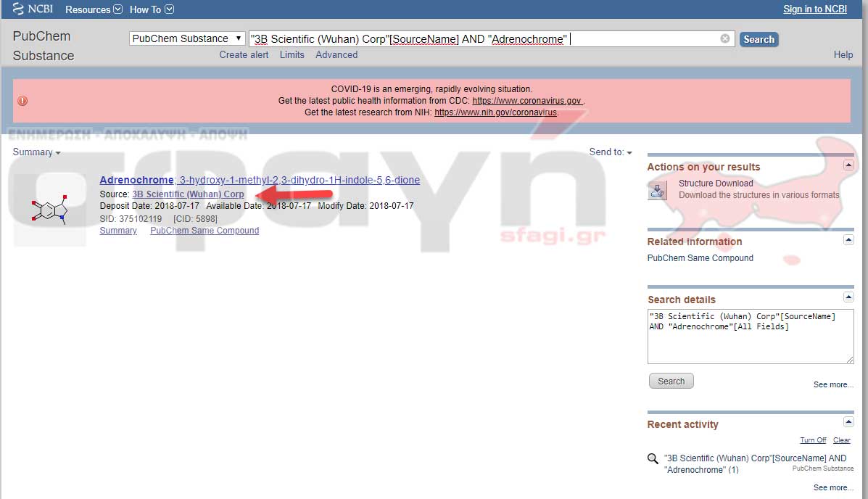Viewport: 868px width, 499px height.
Task: Click the Search button under Search details
Action: [671, 381]
